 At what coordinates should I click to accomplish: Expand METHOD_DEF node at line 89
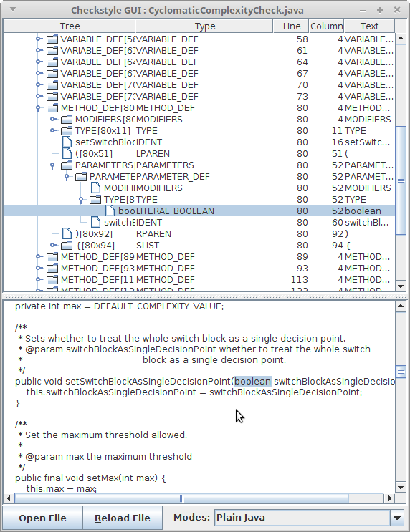39,257
